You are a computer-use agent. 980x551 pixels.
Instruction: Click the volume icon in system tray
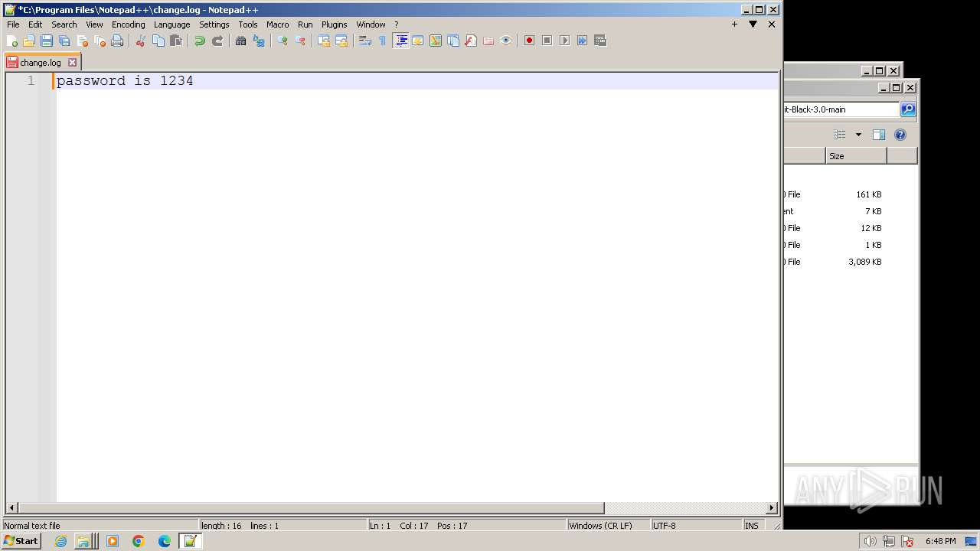click(x=871, y=541)
